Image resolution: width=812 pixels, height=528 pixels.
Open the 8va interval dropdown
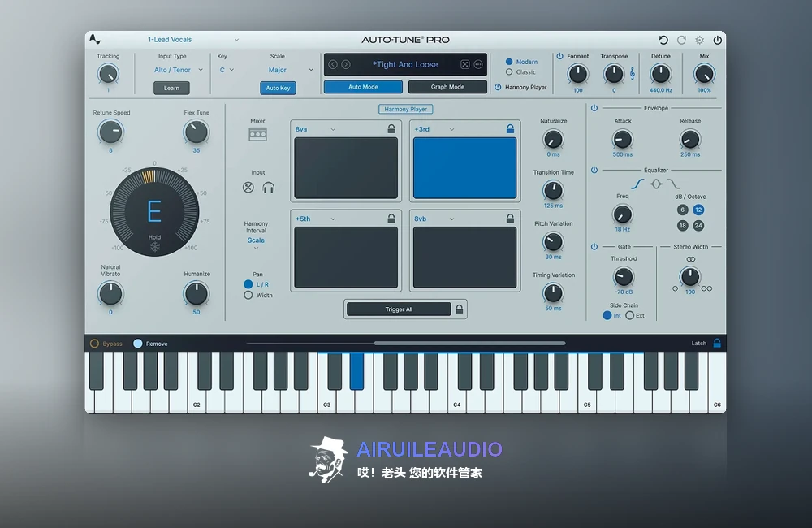[x=316, y=129]
